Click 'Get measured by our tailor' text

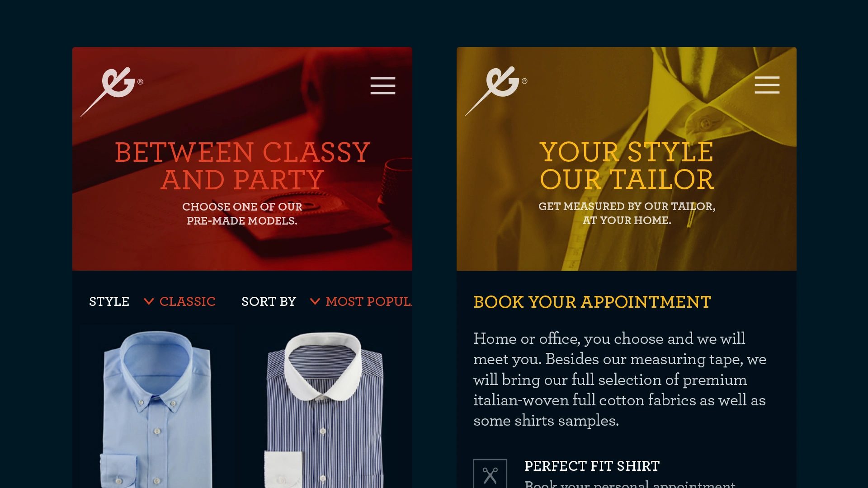(x=627, y=213)
